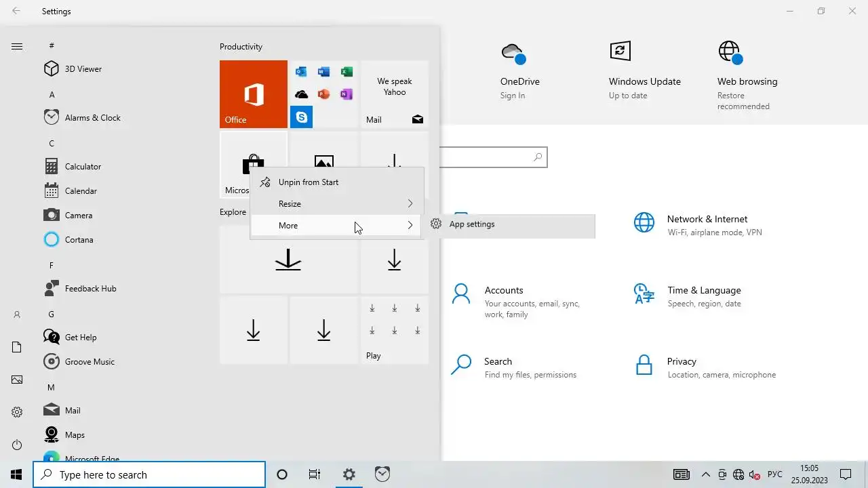Open user account icon in Start sidebar
Viewport: 868px width, 488px height.
pyautogui.click(x=17, y=314)
